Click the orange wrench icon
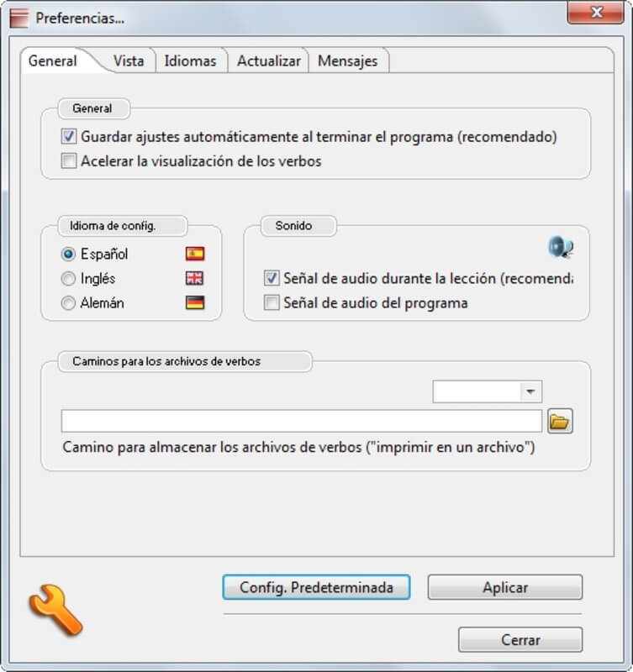 coord(55,610)
